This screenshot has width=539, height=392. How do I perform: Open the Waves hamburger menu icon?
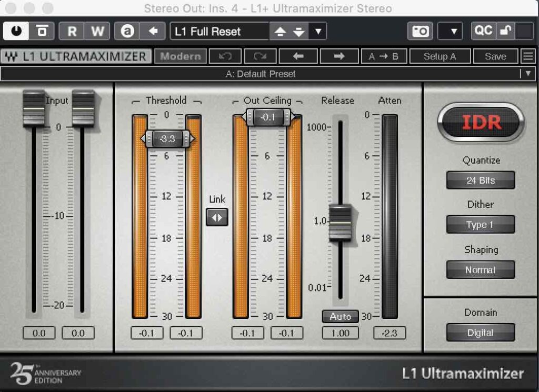point(527,56)
